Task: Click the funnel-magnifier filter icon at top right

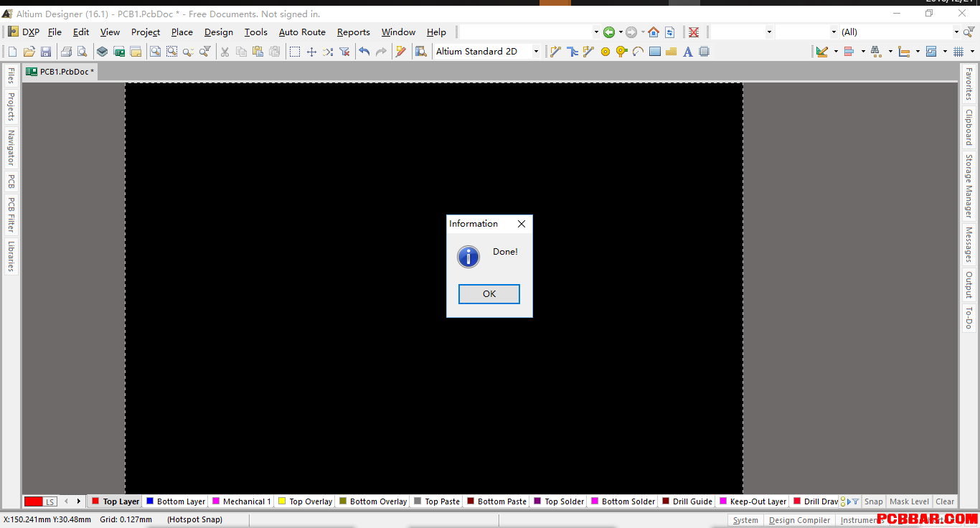Action: pyautogui.click(x=970, y=32)
